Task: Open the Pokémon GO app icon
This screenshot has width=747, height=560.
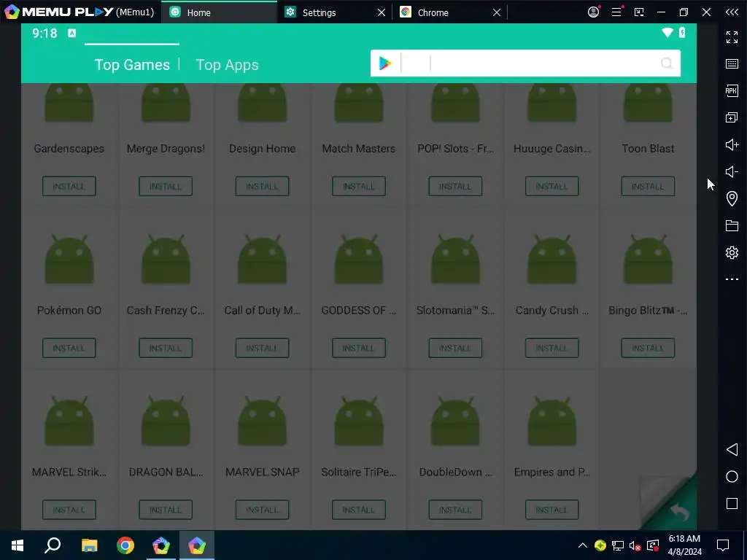Action: (69, 259)
